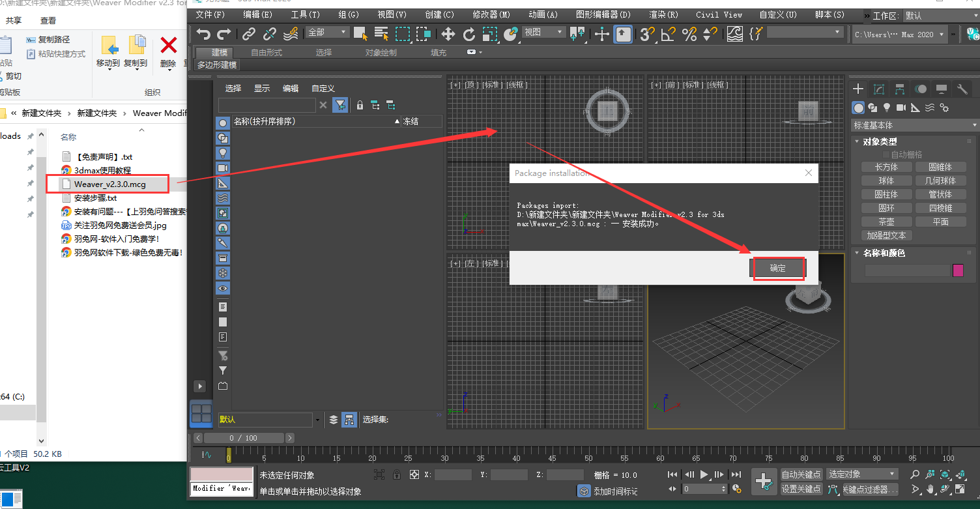Create a 茶壶 (Teapot) primitive
The width and height of the screenshot is (980, 509).
886,221
